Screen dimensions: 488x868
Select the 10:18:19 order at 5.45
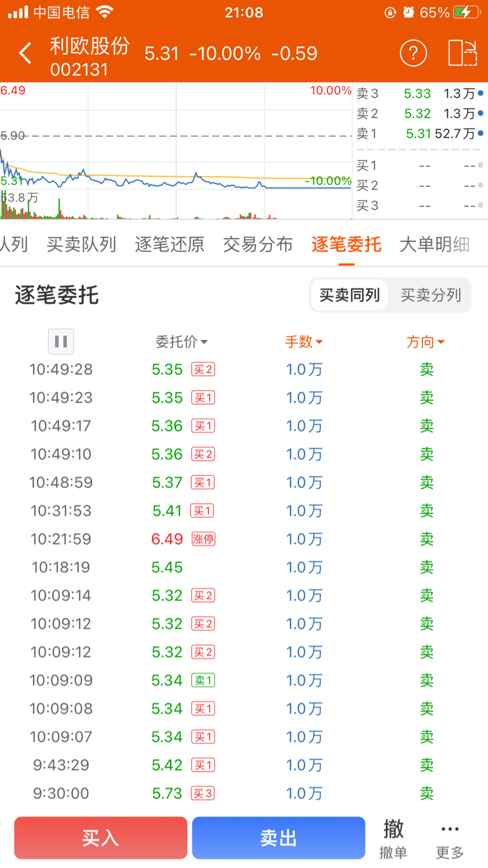tap(244, 567)
